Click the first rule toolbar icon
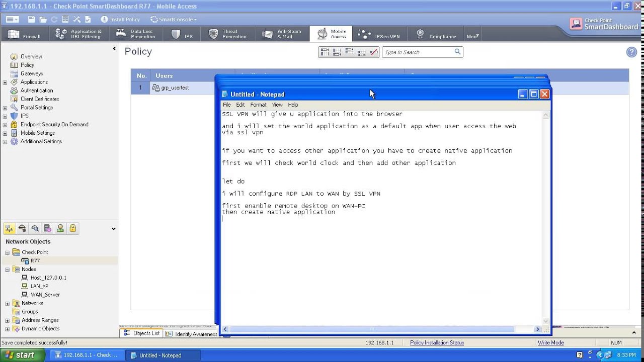Image resolution: width=644 pixels, height=362 pixels. [x=325, y=52]
